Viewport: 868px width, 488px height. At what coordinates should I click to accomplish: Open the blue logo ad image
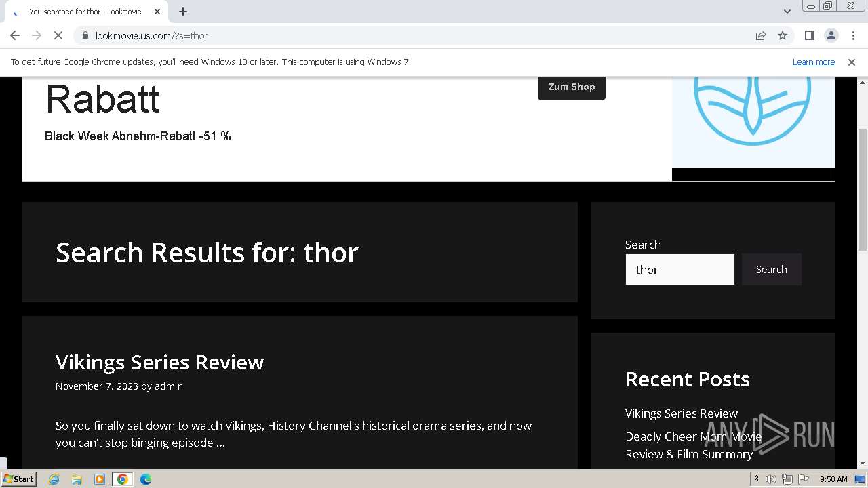pyautogui.click(x=753, y=122)
